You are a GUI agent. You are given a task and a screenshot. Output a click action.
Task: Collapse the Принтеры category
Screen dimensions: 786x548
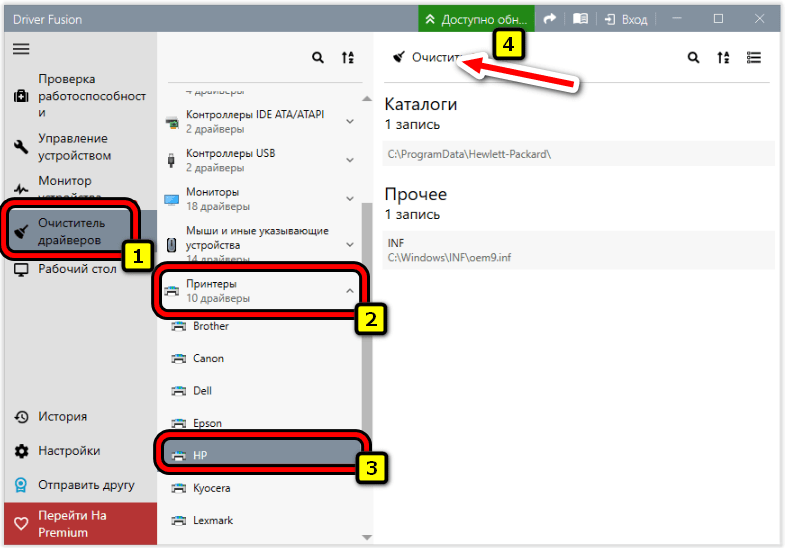[x=350, y=291]
